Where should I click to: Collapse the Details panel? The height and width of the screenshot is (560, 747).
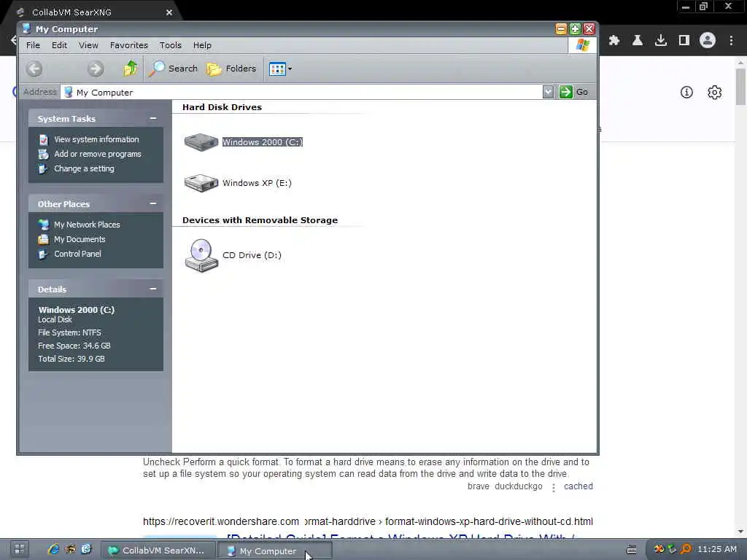coord(153,289)
